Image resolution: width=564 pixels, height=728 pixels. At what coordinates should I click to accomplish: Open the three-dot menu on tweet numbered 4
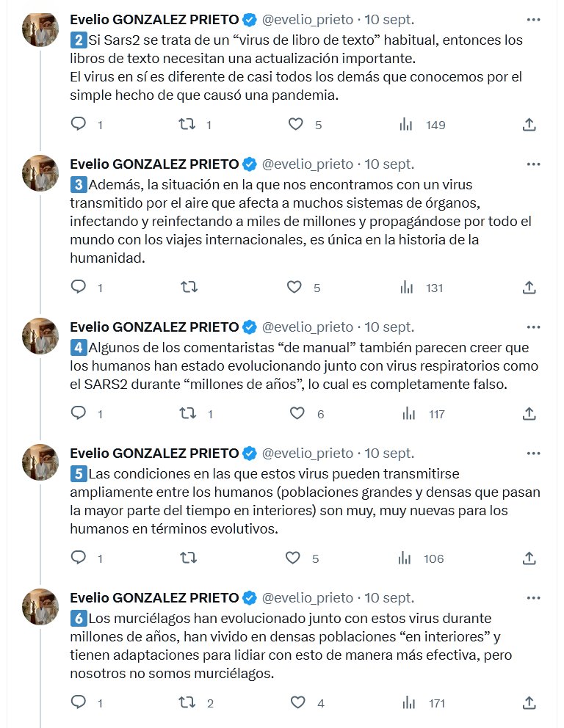click(535, 326)
